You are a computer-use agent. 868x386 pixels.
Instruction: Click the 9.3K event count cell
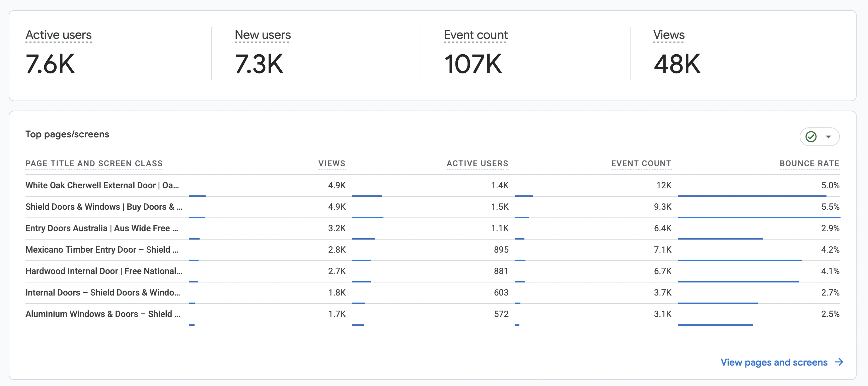[x=662, y=207]
